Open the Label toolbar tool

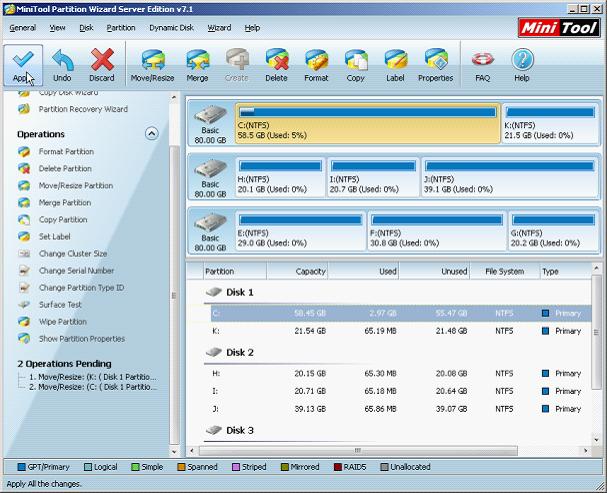(x=395, y=65)
